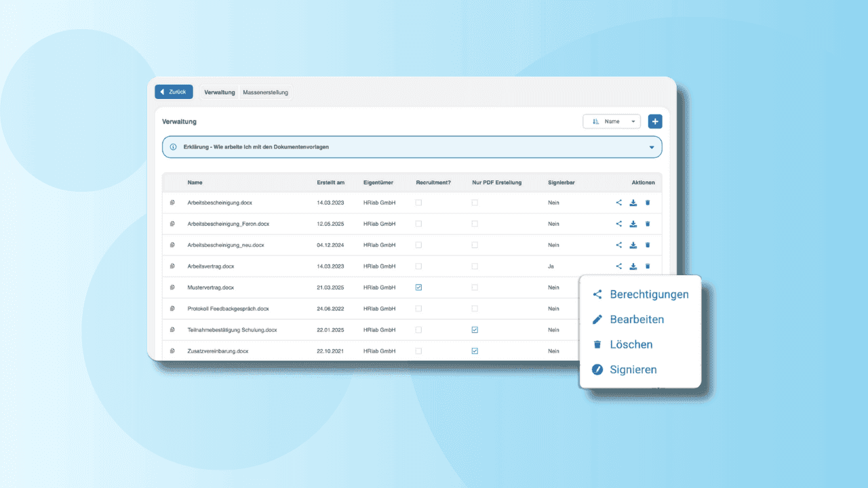Click the Nur PDF Erstellung column header
This screenshot has width=868, height=488.
point(497,182)
